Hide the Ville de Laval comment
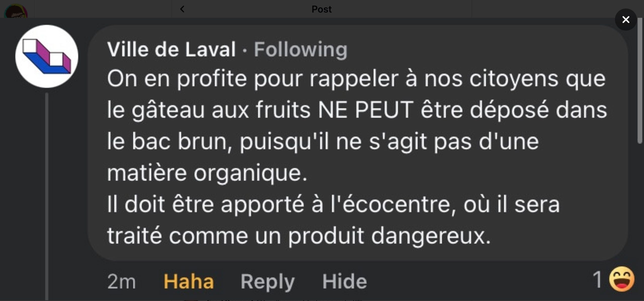This screenshot has height=301, width=644. pyautogui.click(x=345, y=282)
